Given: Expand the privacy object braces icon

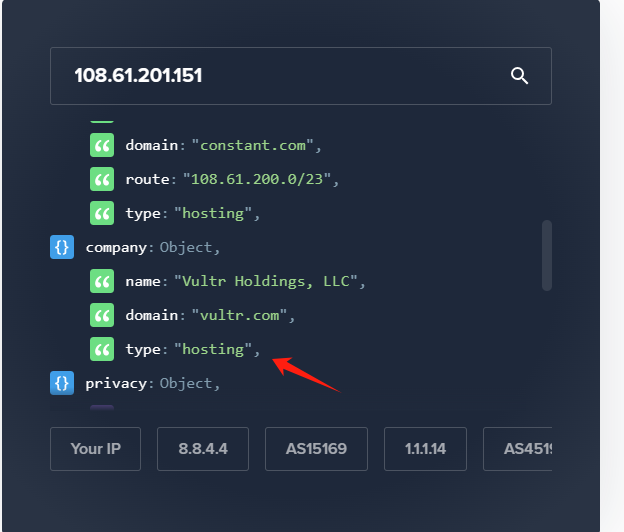Looking at the screenshot, I should (62, 383).
